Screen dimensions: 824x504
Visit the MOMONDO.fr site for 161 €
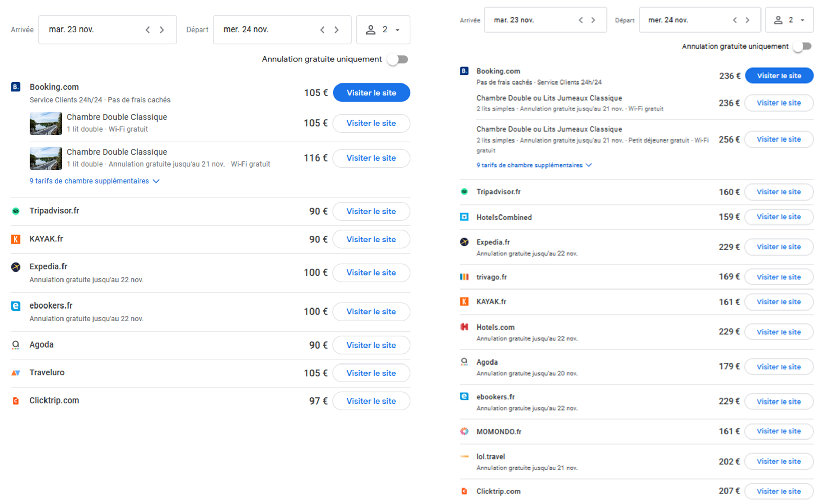[x=779, y=431]
